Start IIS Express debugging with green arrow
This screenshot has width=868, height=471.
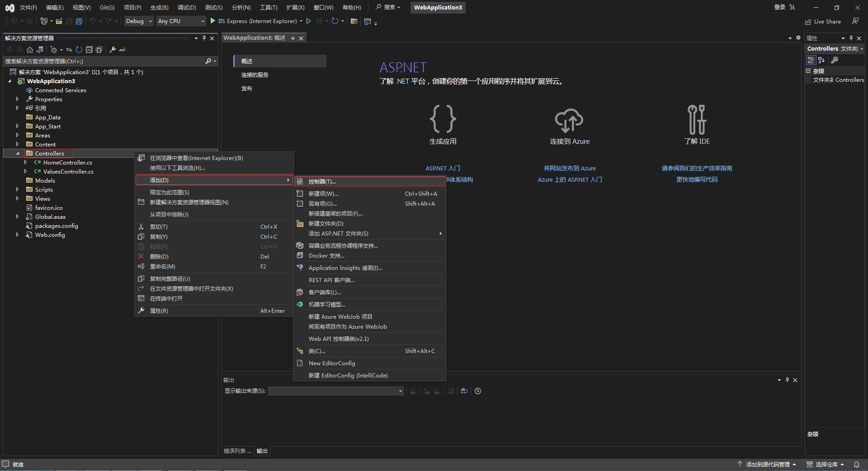pyautogui.click(x=212, y=21)
